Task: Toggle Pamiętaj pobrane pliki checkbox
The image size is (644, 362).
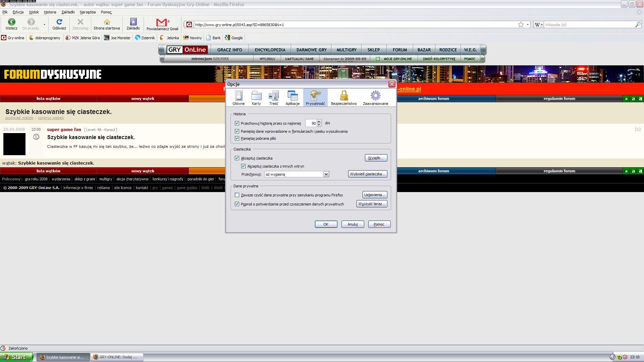Action: pos(237,138)
